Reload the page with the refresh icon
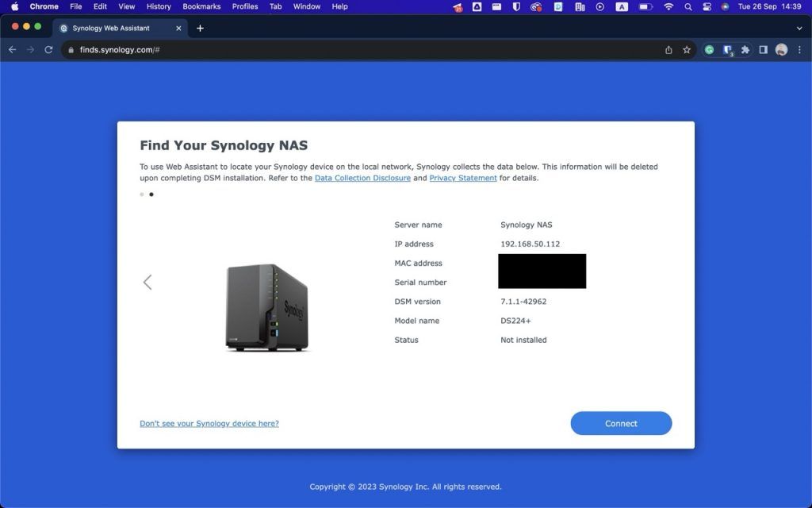This screenshot has width=812, height=508. pos(48,50)
